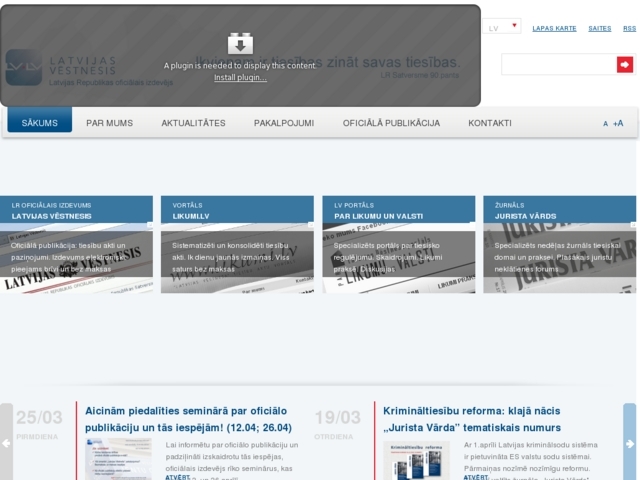The width and height of the screenshot is (640, 480).
Task: Increase font size with +A
Action: [618, 123]
